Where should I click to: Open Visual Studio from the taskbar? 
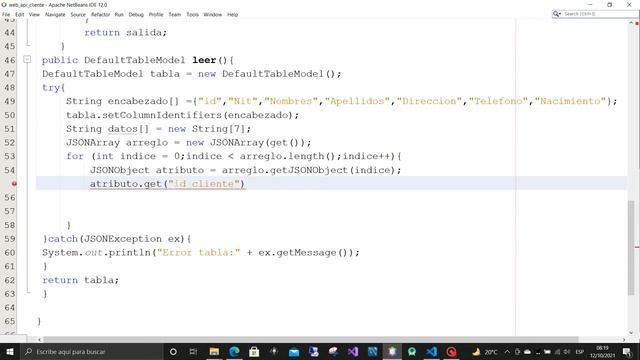(353, 351)
